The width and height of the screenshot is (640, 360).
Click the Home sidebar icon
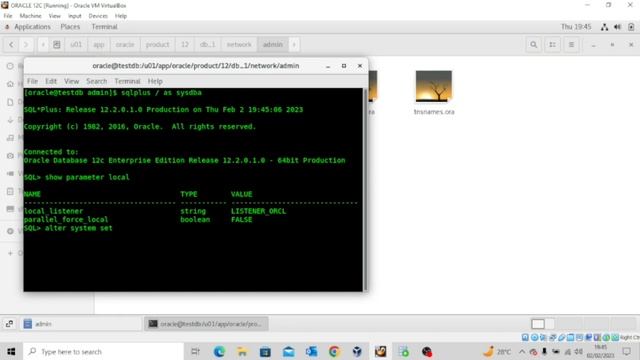(10, 84)
